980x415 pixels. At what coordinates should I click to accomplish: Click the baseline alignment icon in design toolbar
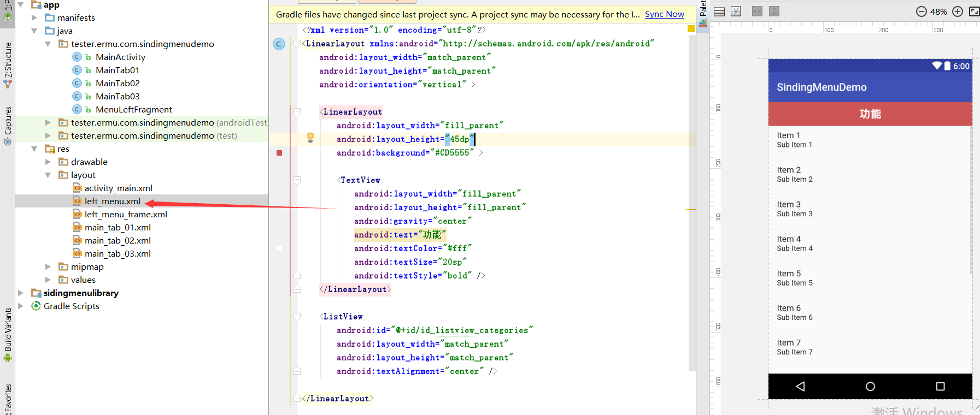(736, 11)
